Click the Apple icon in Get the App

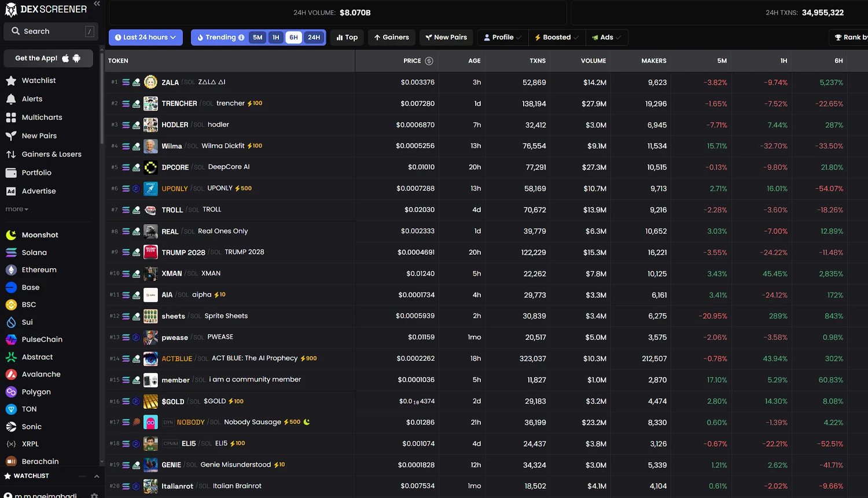65,58
